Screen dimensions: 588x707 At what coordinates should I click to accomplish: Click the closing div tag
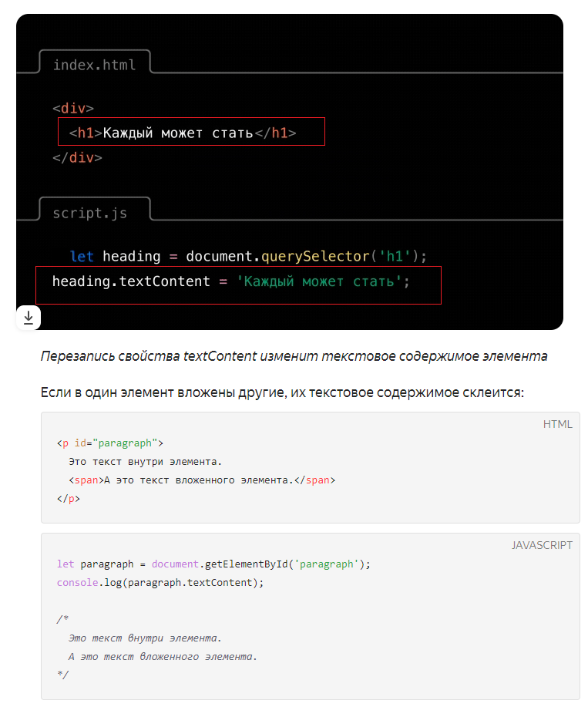77,157
